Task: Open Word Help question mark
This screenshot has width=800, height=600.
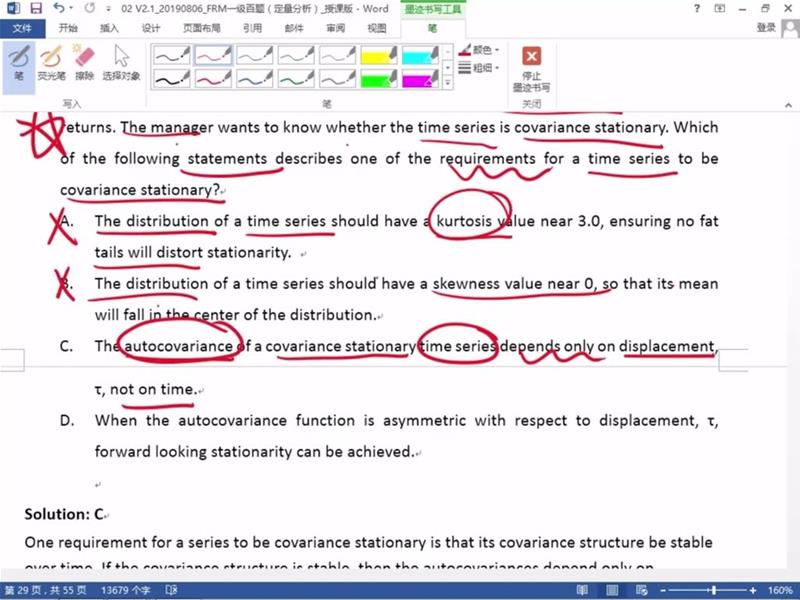Action: (697, 8)
